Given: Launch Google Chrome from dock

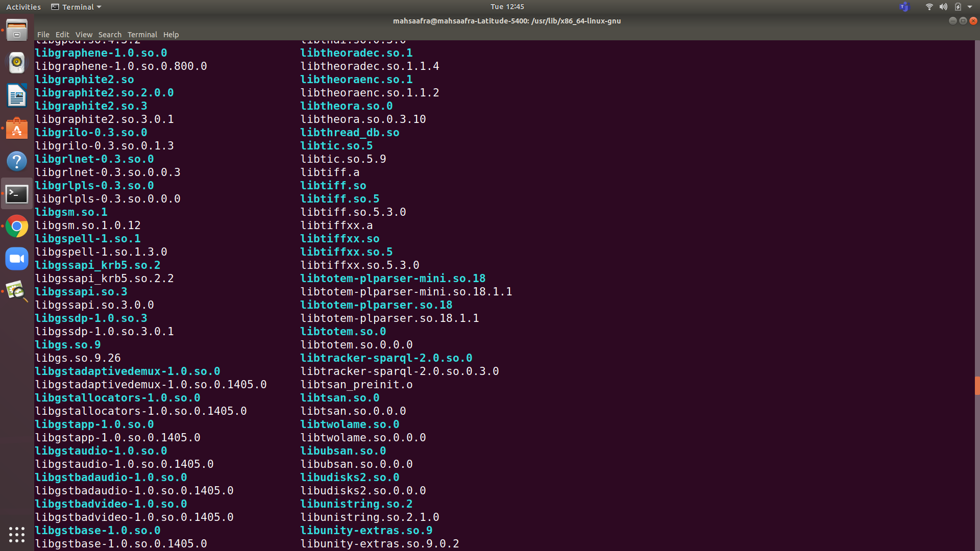Looking at the screenshot, I should [x=17, y=226].
